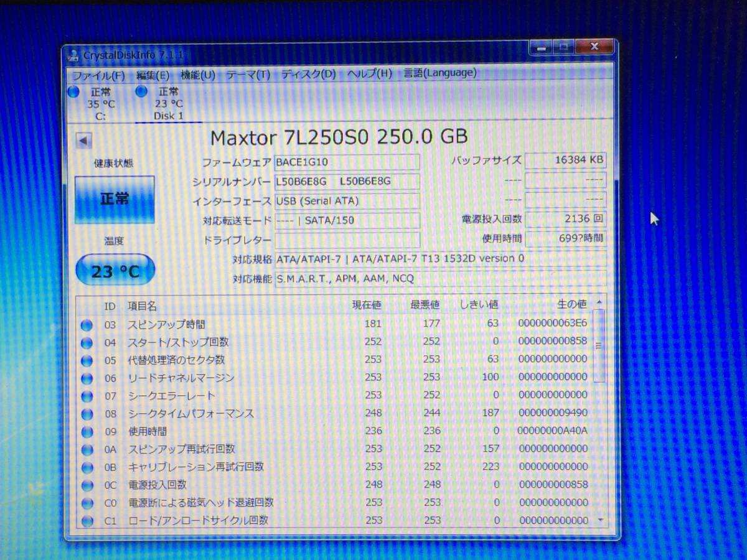Image resolution: width=747 pixels, height=560 pixels.
Task: Click raw value 00000000A40A
Action: click(x=553, y=431)
